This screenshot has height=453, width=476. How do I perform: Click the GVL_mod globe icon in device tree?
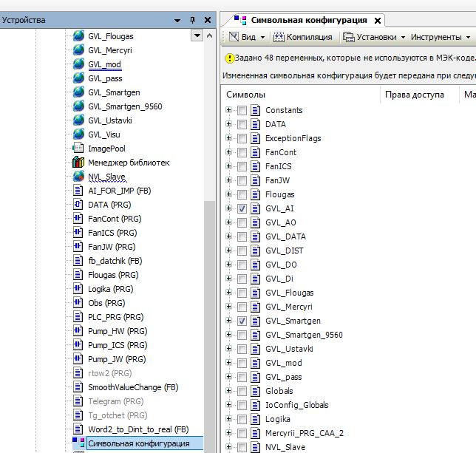point(78,64)
